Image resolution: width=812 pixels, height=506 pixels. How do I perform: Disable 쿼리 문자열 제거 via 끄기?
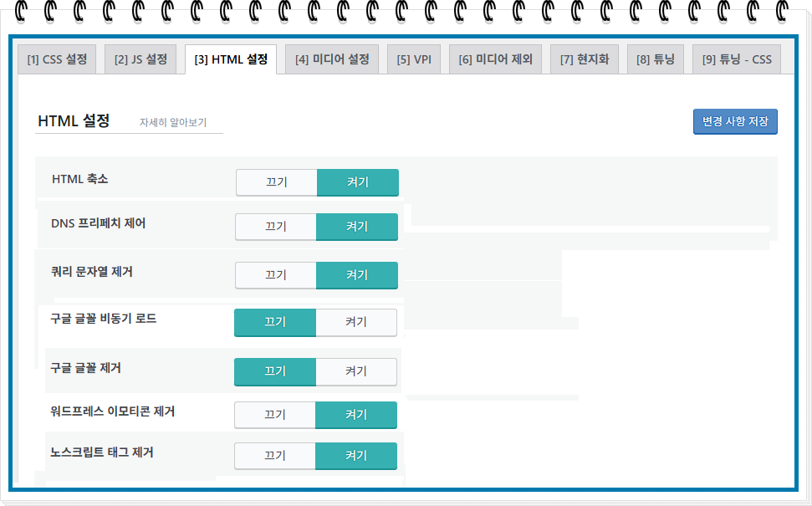click(x=275, y=275)
